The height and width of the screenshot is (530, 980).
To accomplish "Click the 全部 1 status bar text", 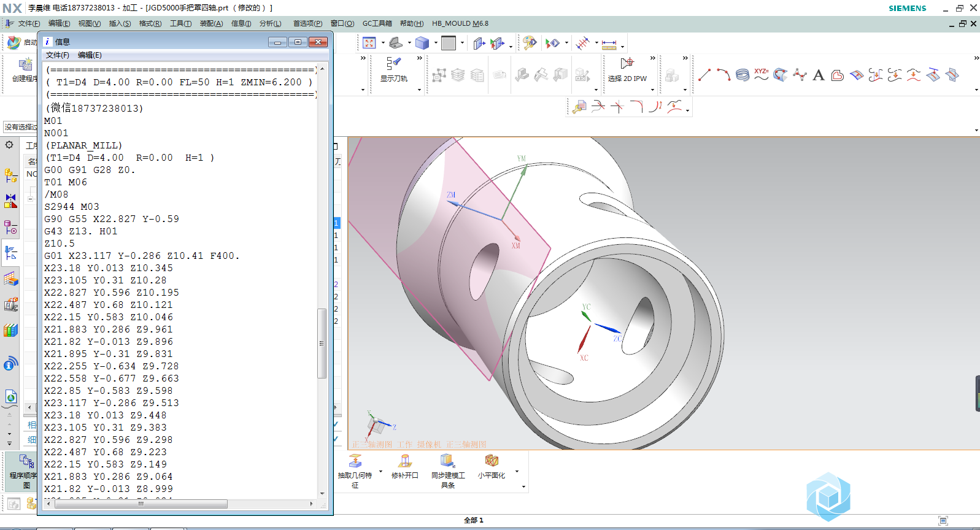I will coord(473,520).
